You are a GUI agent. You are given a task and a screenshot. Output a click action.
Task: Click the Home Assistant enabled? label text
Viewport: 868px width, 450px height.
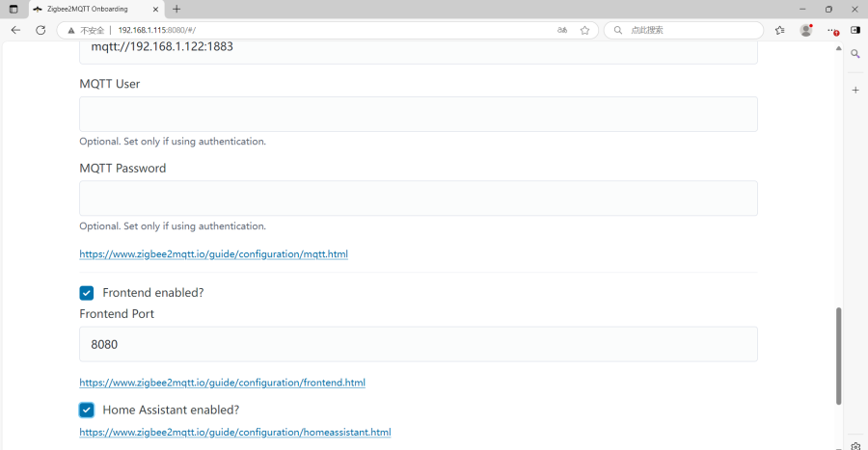coord(171,410)
